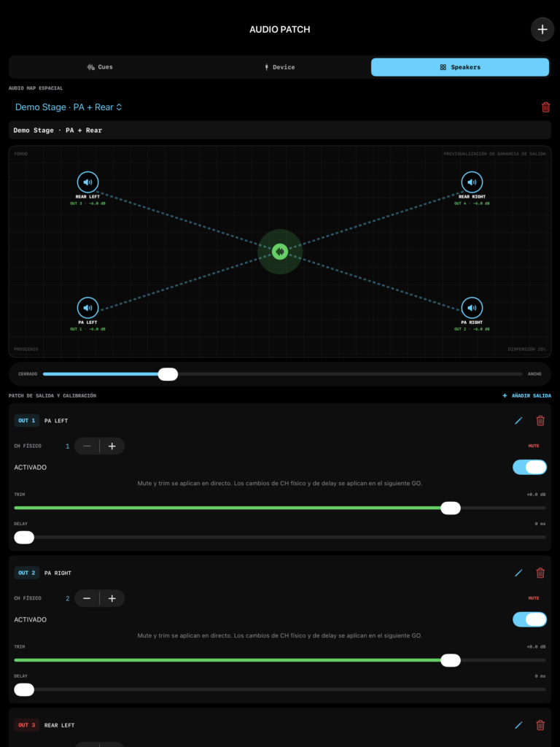Viewport: 560px width, 747px height.
Task: Adjust TRIM slider for PA RIGHT
Action: (x=280, y=660)
